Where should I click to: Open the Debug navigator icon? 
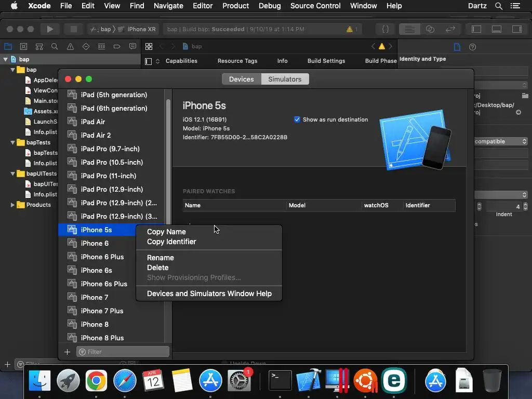point(101,46)
